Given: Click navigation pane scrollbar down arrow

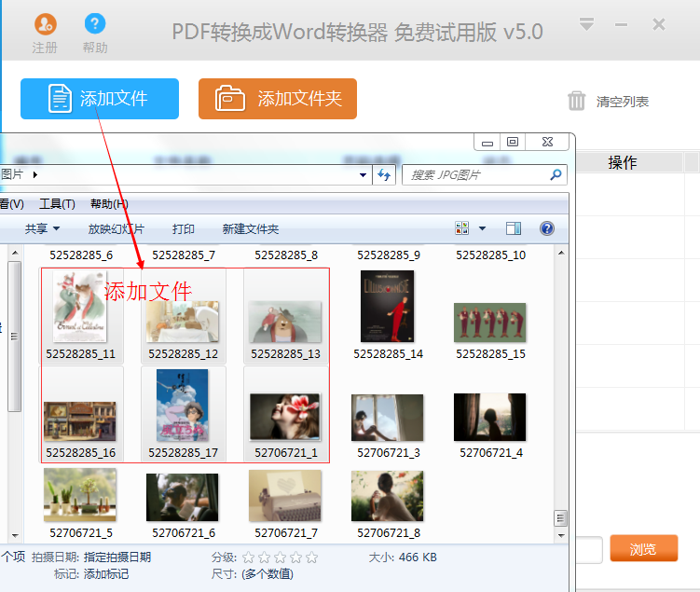Looking at the screenshot, I should tap(15, 535).
